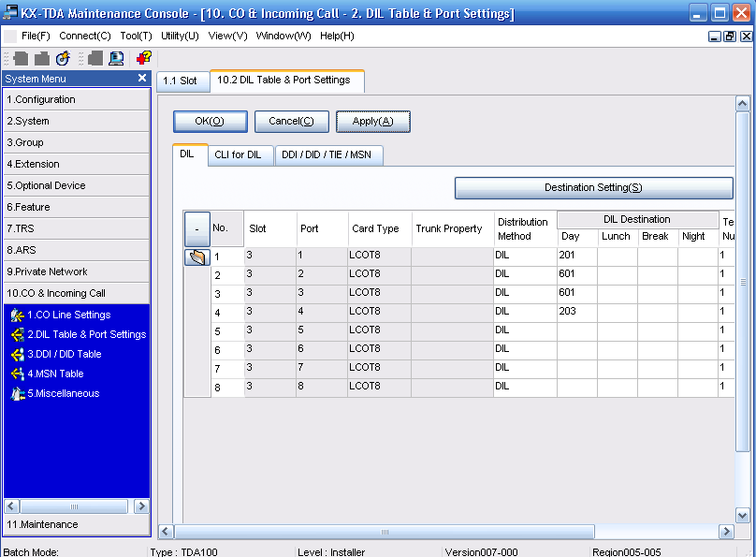Click the second toolbar folder icon
Image resolution: width=756 pixels, height=557 pixels.
click(x=42, y=58)
